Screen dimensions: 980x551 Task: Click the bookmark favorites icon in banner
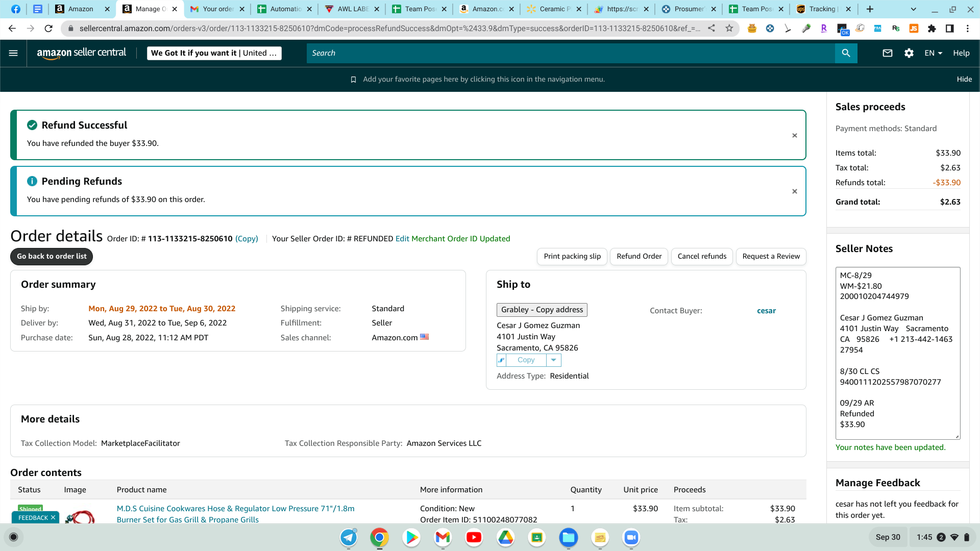point(353,80)
